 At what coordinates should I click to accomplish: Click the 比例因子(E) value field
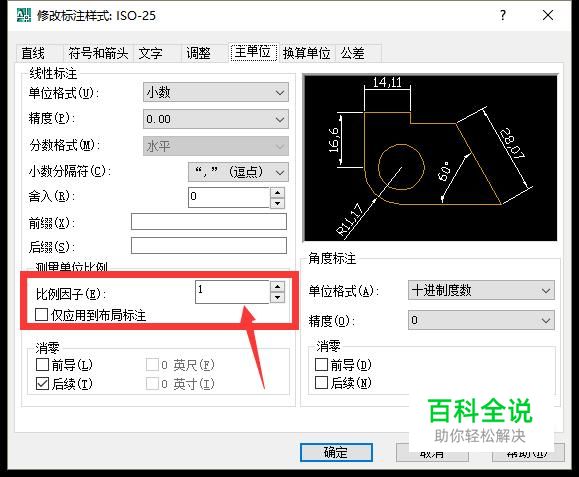[x=232, y=292]
